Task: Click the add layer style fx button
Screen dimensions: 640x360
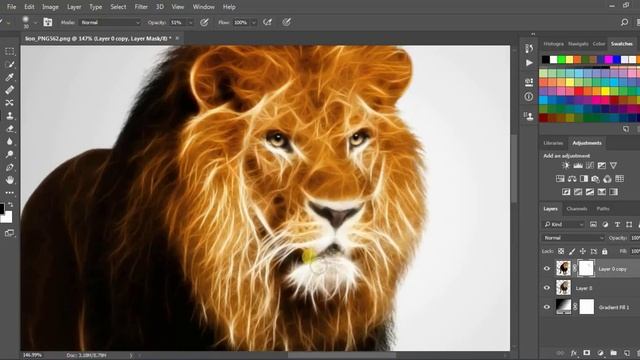Action: coord(574,353)
